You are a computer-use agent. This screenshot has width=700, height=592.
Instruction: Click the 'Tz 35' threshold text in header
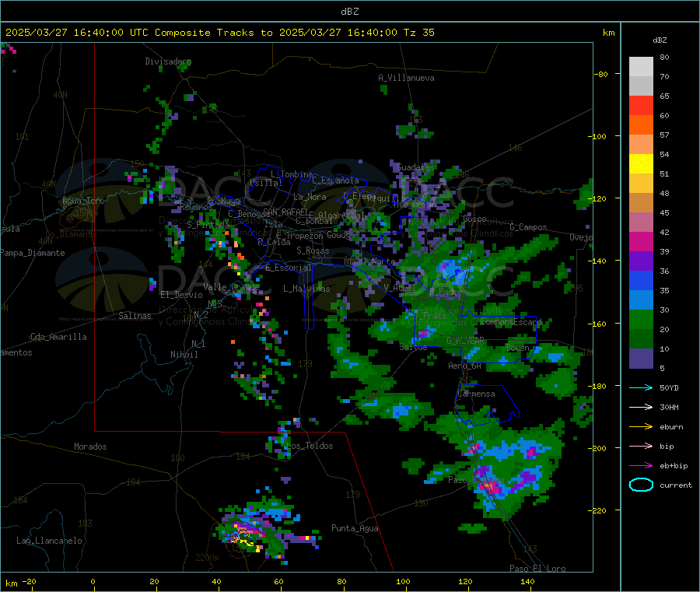pos(419,33)
